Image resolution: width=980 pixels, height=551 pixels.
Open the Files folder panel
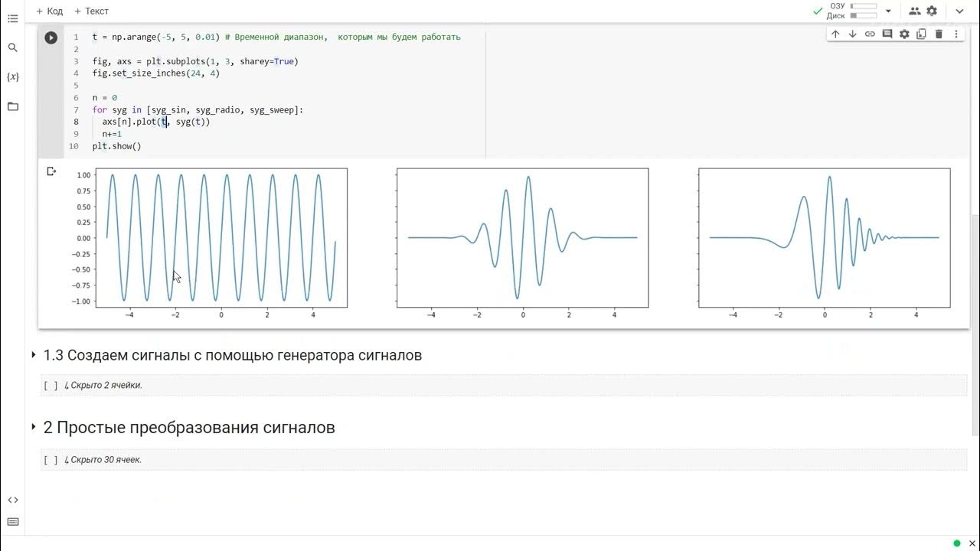[12, 106]
